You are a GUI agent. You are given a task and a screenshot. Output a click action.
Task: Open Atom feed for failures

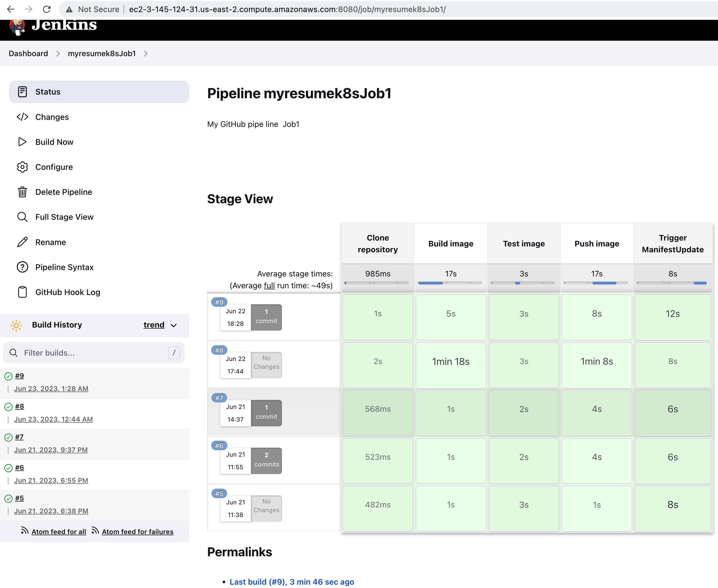tap(138, 531)
